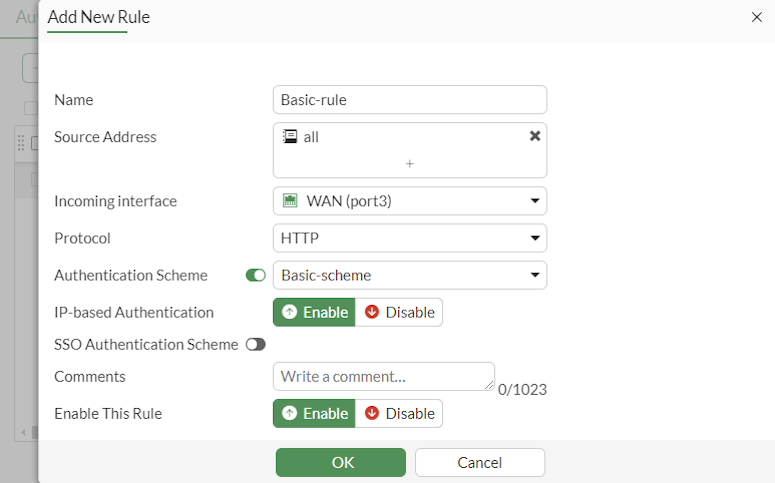Turn on SSO Authentication Scheme toggle
Image resolution: width=775 pixels, height=483 pixels.
coord(256,344)
